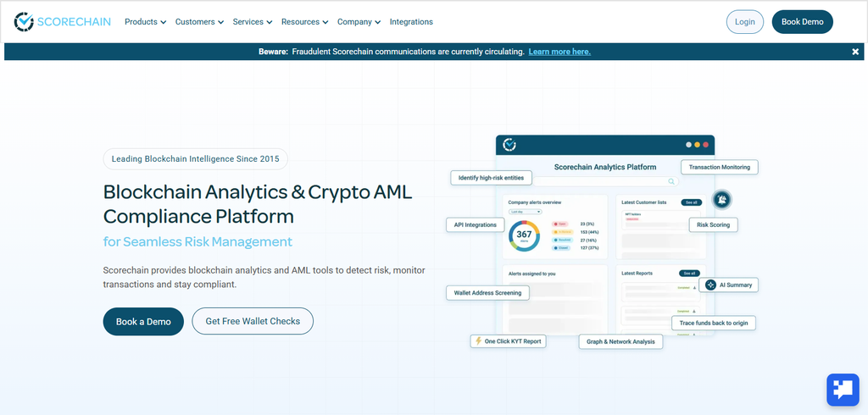This screenshot has height=415, width=868.
Task: Click the Graph & Network Analysis label
Action: 620,341
